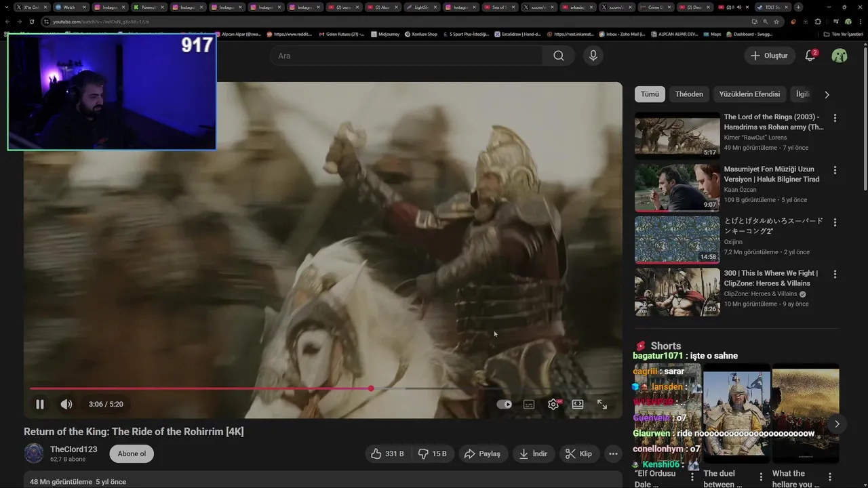This screenshot has height=488, width=868.
Task: Show more filter chips with the right arrow
Action: click(827, 95)
